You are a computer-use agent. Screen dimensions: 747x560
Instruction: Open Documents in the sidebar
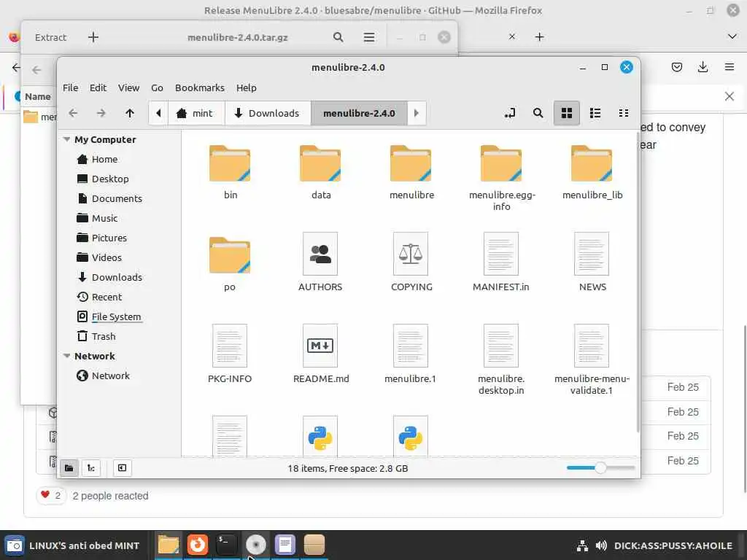[x=117, y=198]
